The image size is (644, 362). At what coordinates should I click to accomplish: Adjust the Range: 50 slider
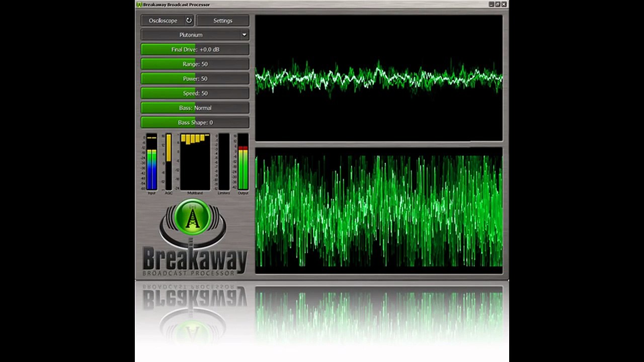click(x=195, y=64)
